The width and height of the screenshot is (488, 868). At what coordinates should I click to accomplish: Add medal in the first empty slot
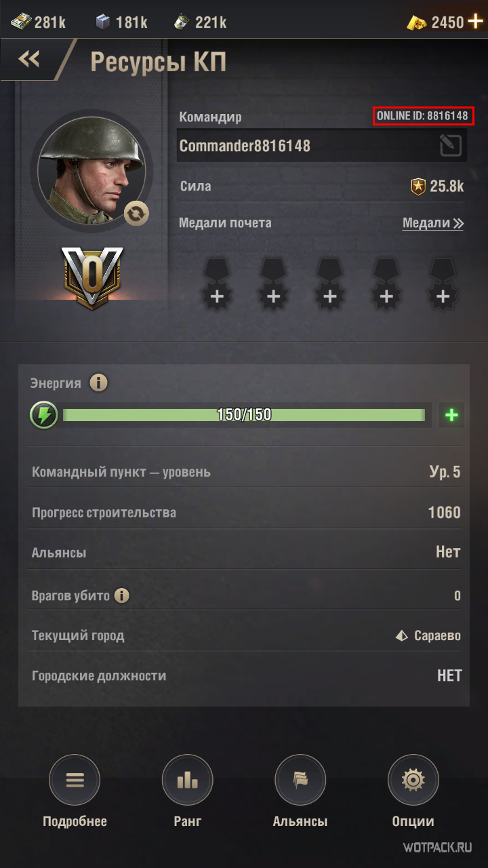coord(217,284)
